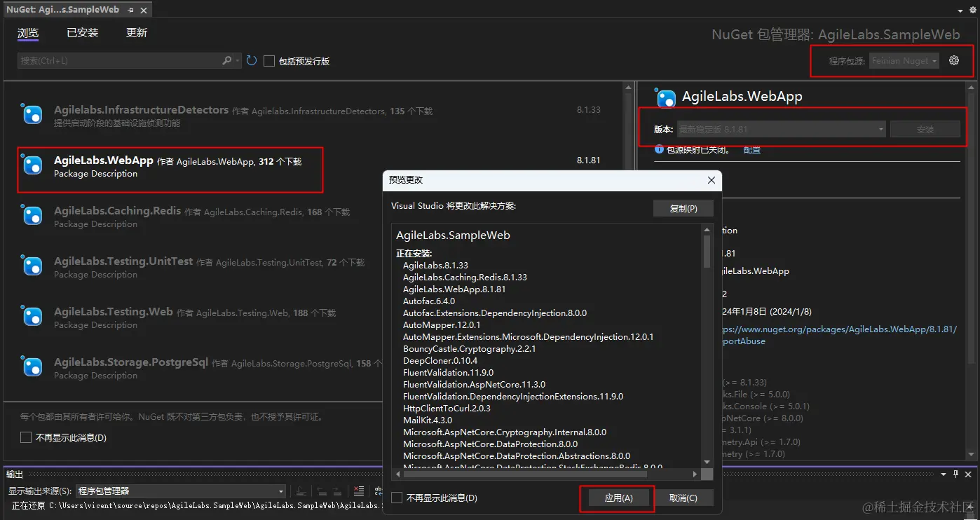Click the find message in code icon
Viewport: 980px width, 520px height.
(300, 491)
